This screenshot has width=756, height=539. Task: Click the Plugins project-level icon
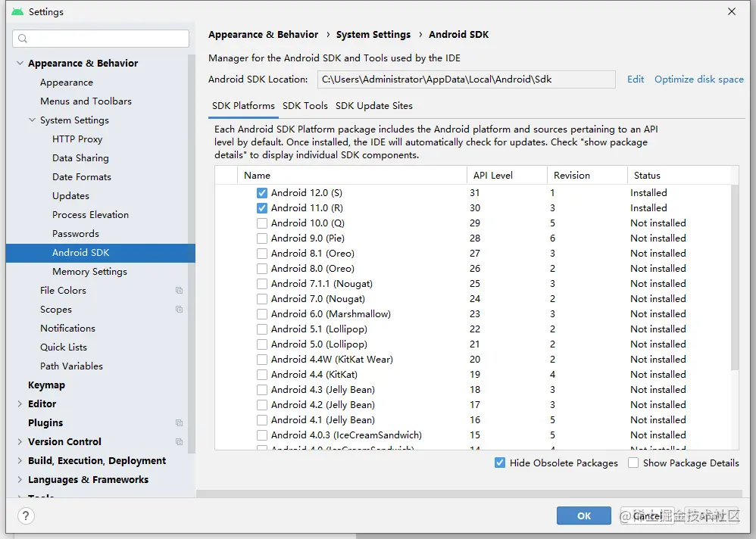(x=180, y=423)
